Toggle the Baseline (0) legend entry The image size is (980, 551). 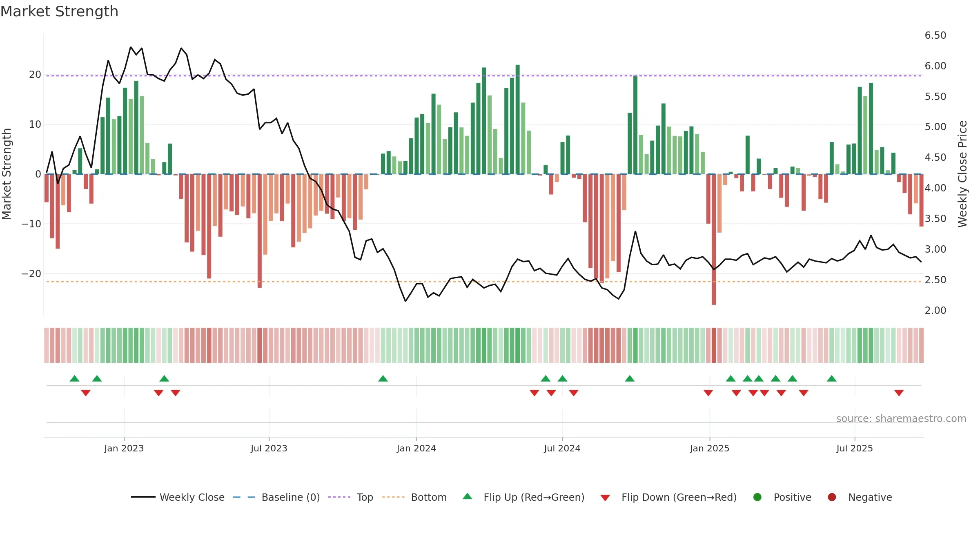276,497
